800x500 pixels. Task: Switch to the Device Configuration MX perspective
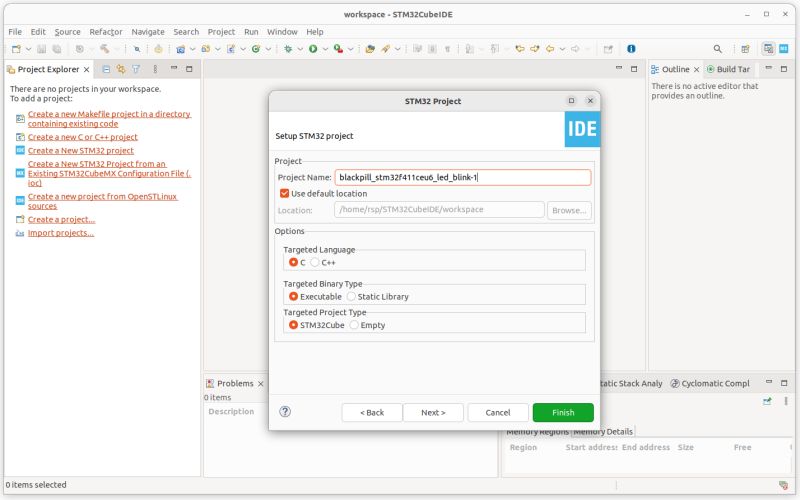coord(784,49)
